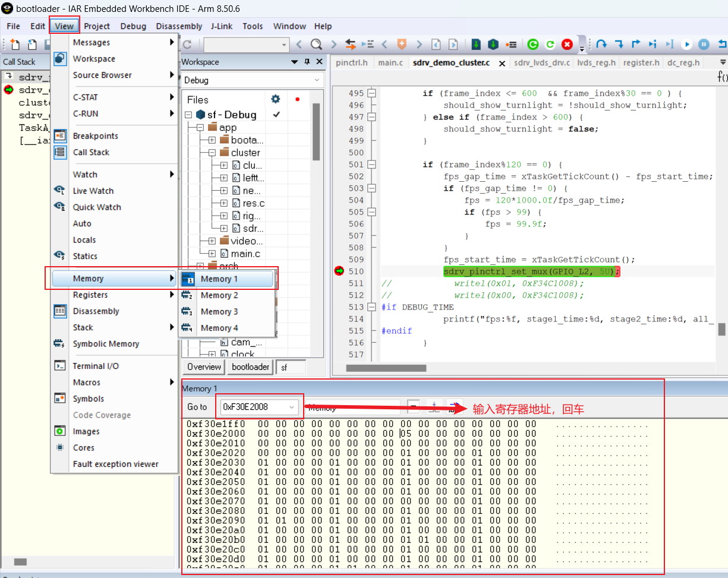The width and height of the screenshot is (728, 578).
Task: Toggle the breakpoint marker on line 510
Action: click(340, 271)
